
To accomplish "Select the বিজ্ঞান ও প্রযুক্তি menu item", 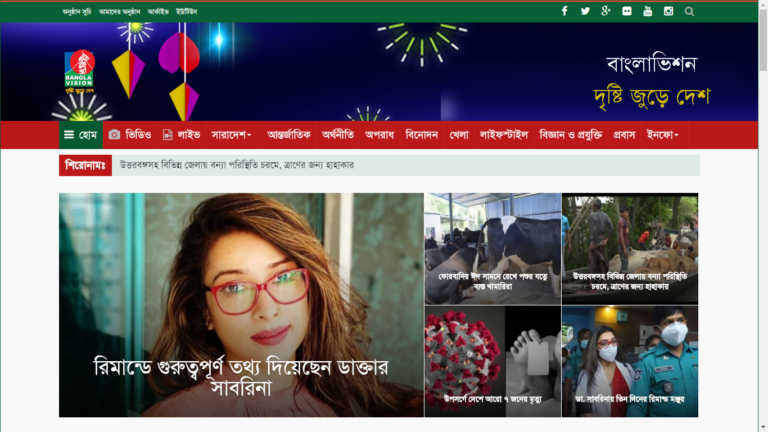I will pyautogui.click(x=570, y=135).
